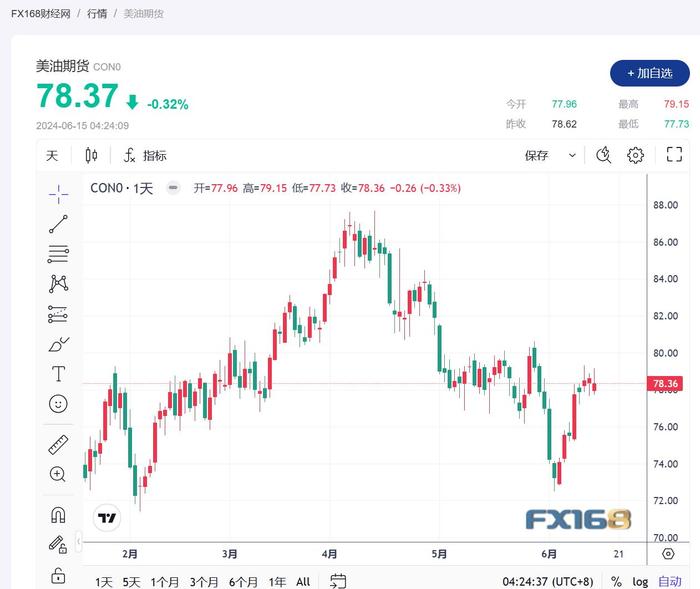This screenshot has height=589, width=700.
Task: Toggle lock all drawings padlock
Action: click(58, 575)
